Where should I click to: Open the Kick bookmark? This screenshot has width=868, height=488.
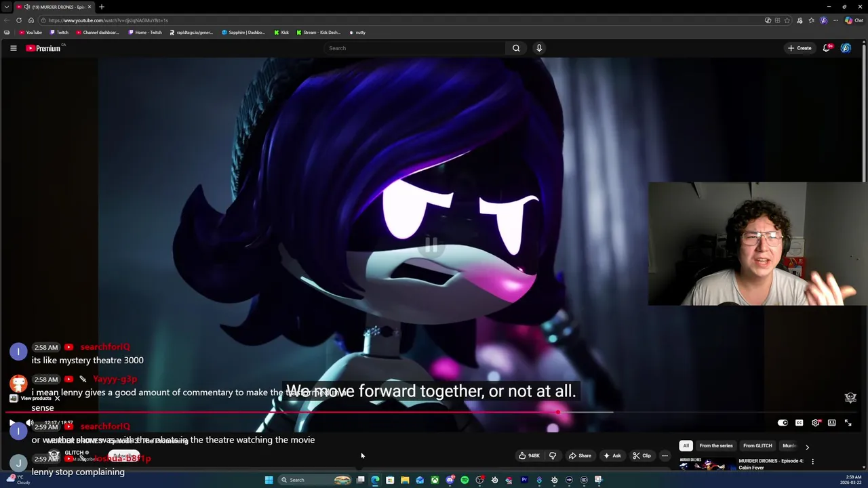pyautogui.click(x=281, y=33)
